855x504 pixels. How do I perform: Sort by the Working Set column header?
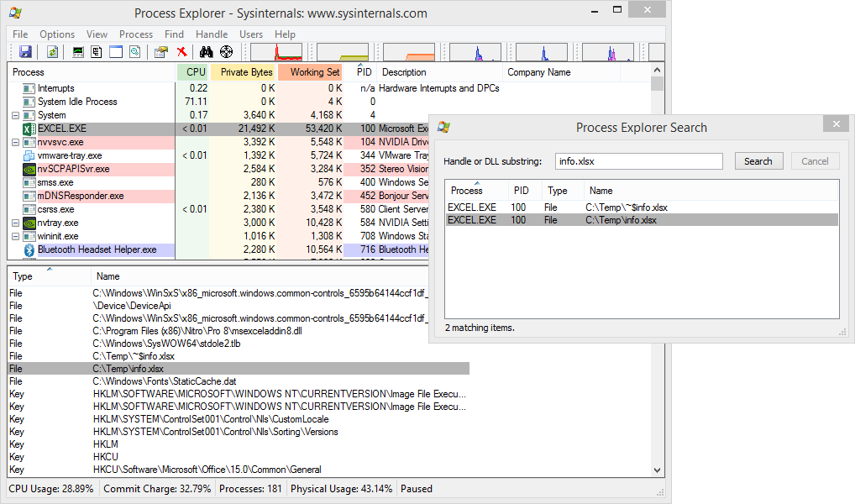tap(310, 72)
